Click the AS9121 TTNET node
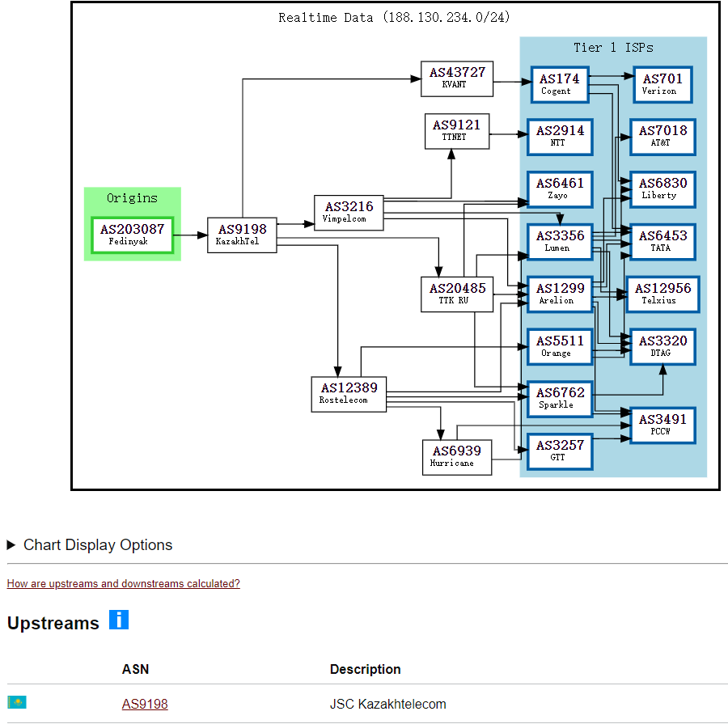The width and height of the screenshot is (728, 724). pyautogui.click(x=457, y=131)
